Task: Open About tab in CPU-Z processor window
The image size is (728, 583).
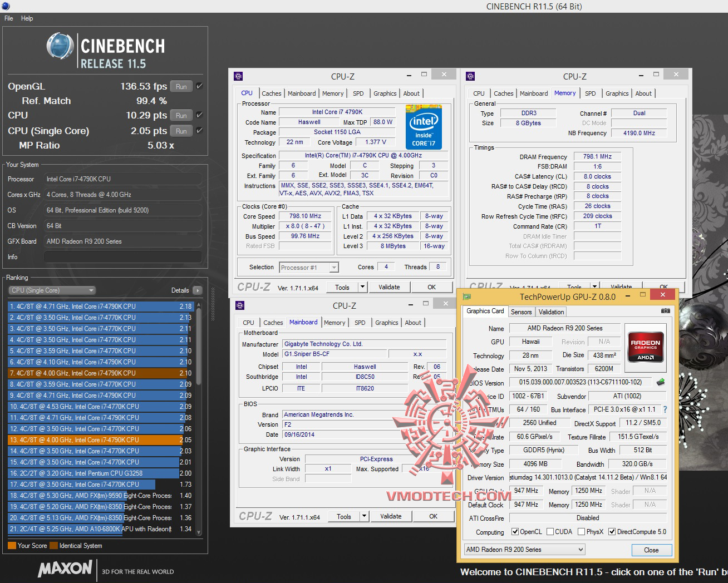Action: [411, 93]
